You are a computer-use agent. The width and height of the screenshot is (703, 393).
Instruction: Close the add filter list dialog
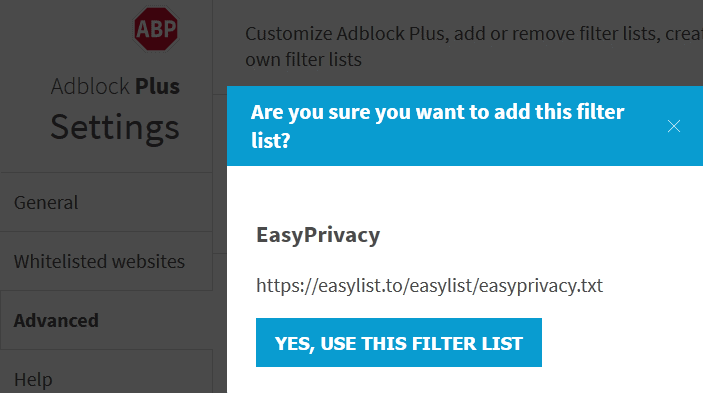674,126
